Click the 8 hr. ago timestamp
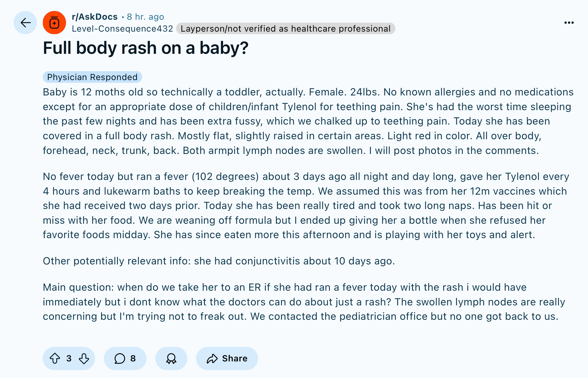The image size is (588, 378). [145, 17]
